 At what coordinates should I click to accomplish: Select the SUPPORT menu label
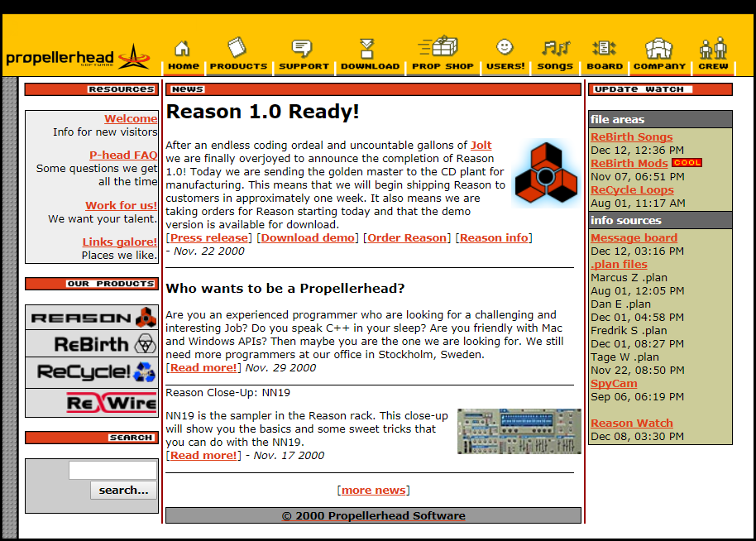click(x=304, y=66)
